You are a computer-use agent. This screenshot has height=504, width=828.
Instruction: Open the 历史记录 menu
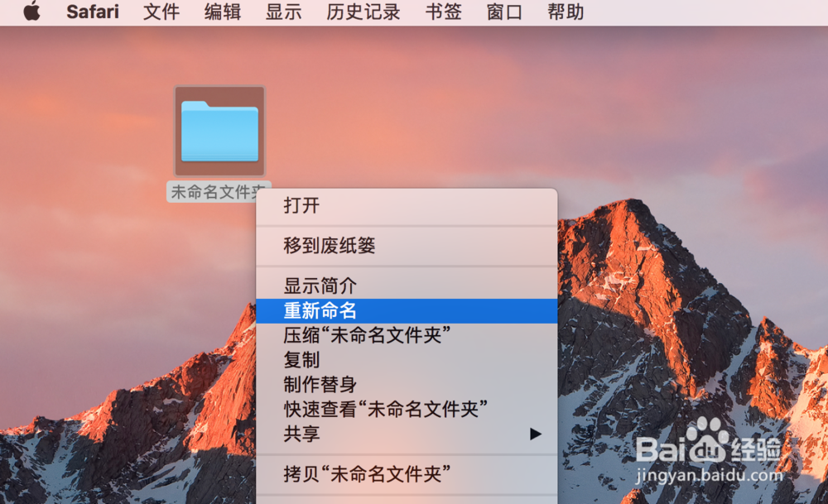point(363,12)
